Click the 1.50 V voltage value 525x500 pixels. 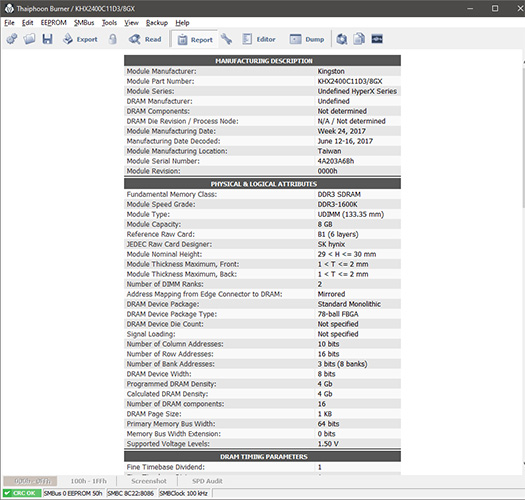coord(328,444)
